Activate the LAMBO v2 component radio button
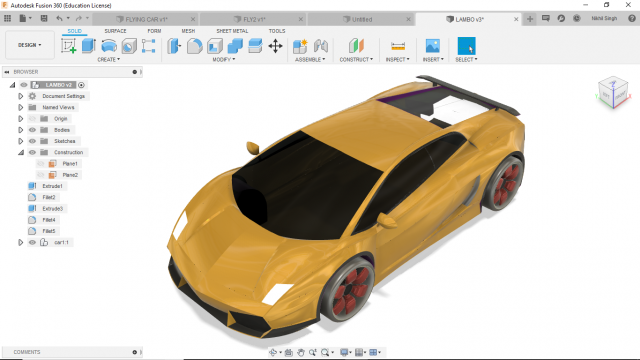The width and height of the screenshot is (640, 360). click(82, 85)
